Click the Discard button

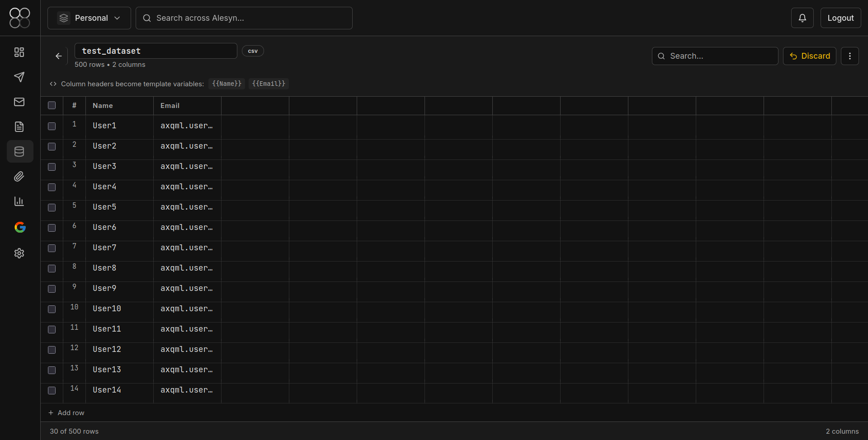click(x=809, y=56)
